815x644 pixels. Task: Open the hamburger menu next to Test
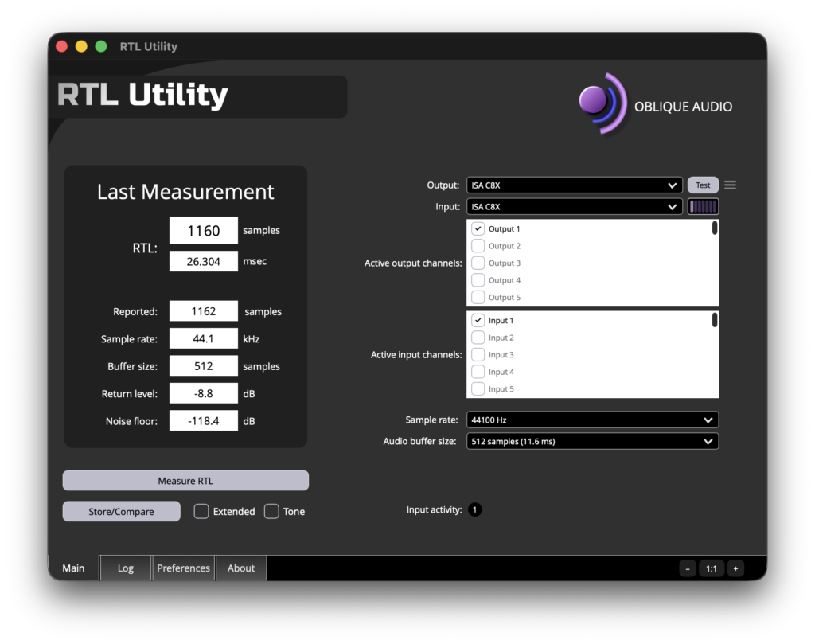[730, 185]
